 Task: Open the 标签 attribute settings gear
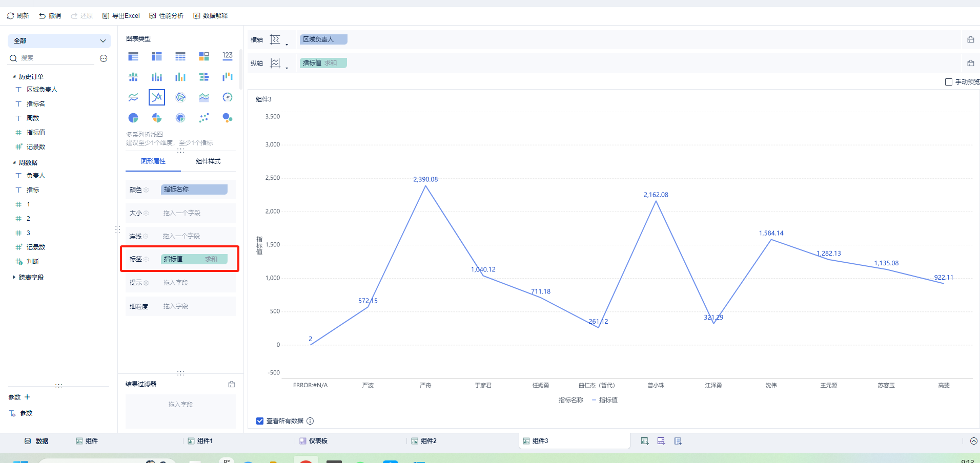(146, 259)
